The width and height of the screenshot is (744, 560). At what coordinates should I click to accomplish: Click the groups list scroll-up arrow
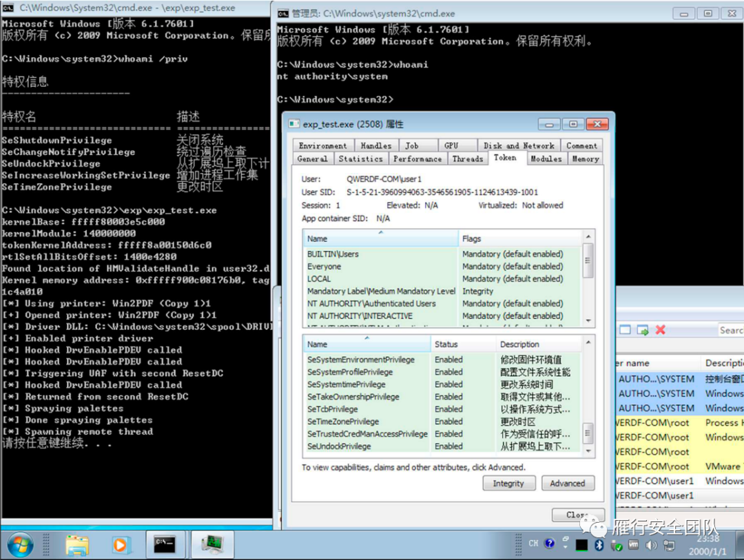[x=588, y=236]
